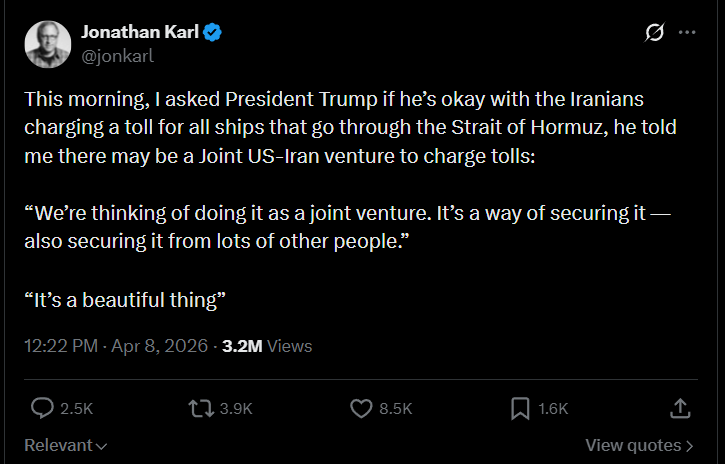The image size is (725, 464).
Task: Expand the Relevant sort dropdown
Action: [x=66, y=445]
